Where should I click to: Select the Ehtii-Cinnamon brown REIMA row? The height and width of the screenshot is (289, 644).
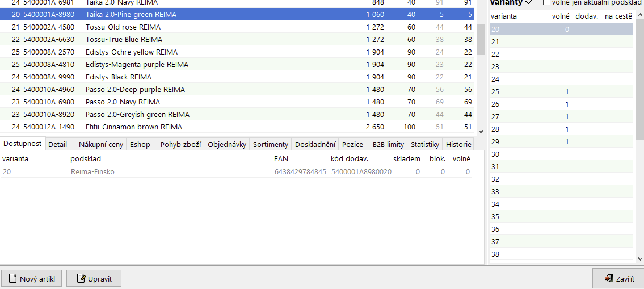pyautogui.click(x=237, y=127)
